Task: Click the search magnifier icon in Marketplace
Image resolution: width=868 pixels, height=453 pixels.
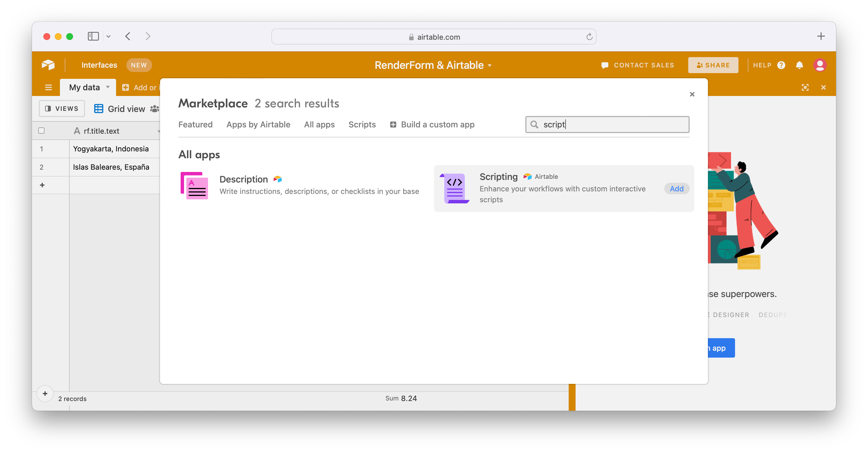Action: pyautogui.click(x=534, y=125)
